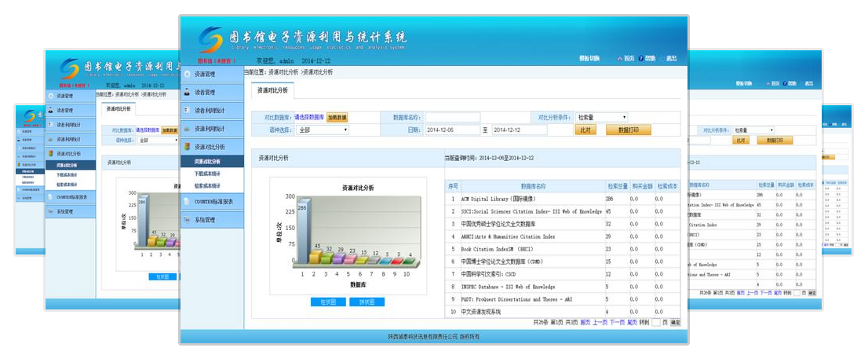Click the 帮助 help icon in header
Viewport: 868px width, 355px height.
641,58
